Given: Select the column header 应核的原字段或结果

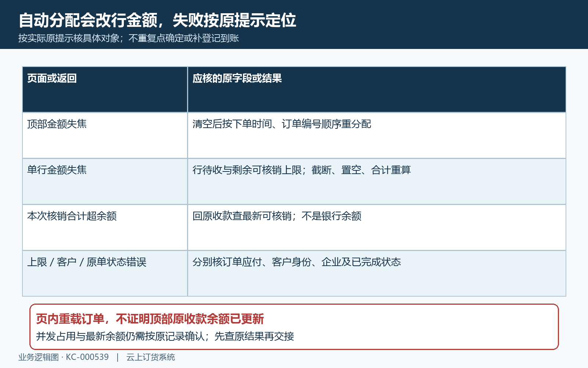Looking at the screenshot, I should [377, 89].
